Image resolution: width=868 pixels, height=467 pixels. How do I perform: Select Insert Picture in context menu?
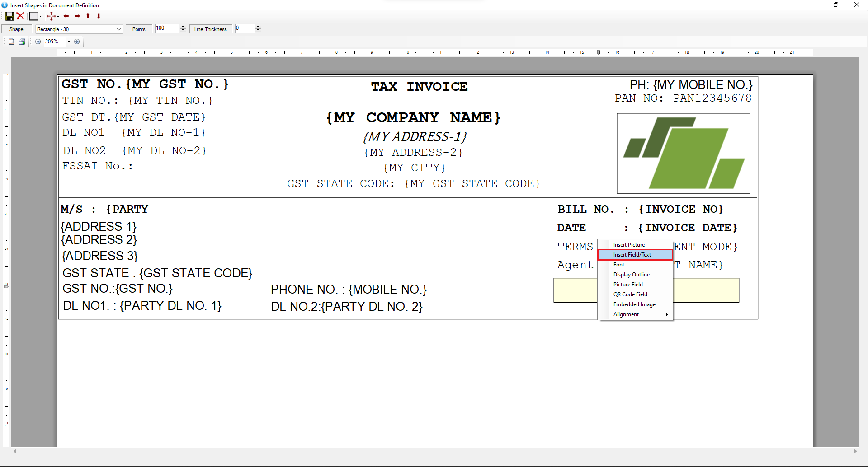pos(629,245)
